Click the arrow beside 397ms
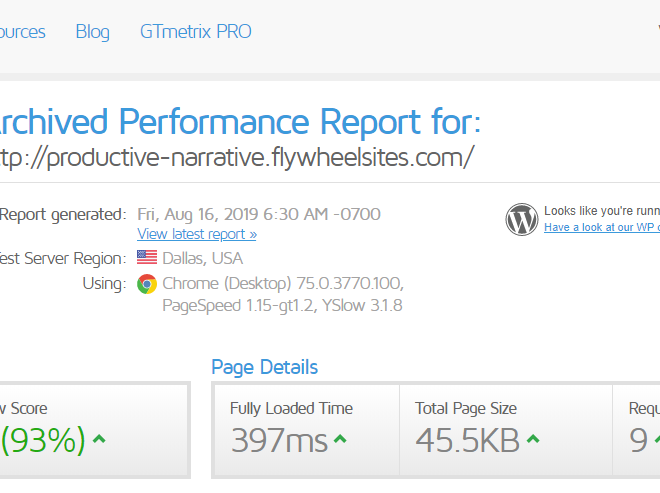660x493 pixels. pos(340,440)
